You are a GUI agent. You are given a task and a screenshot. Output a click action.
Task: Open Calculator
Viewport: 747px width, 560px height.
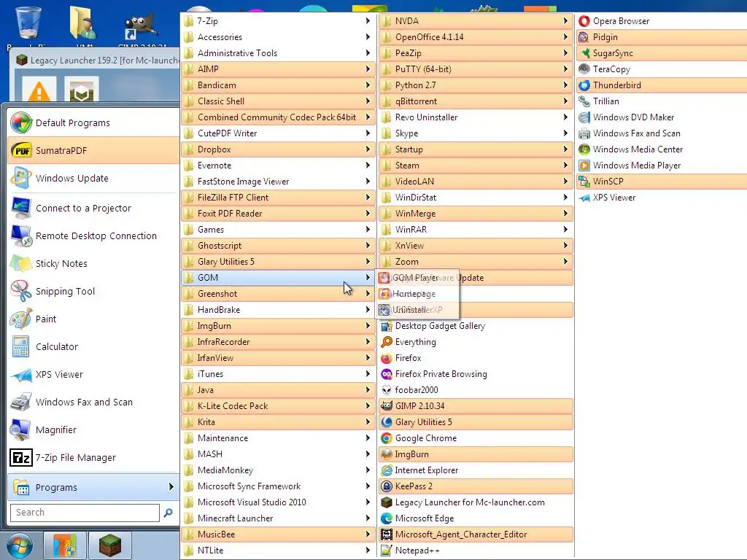pos(93,346)
